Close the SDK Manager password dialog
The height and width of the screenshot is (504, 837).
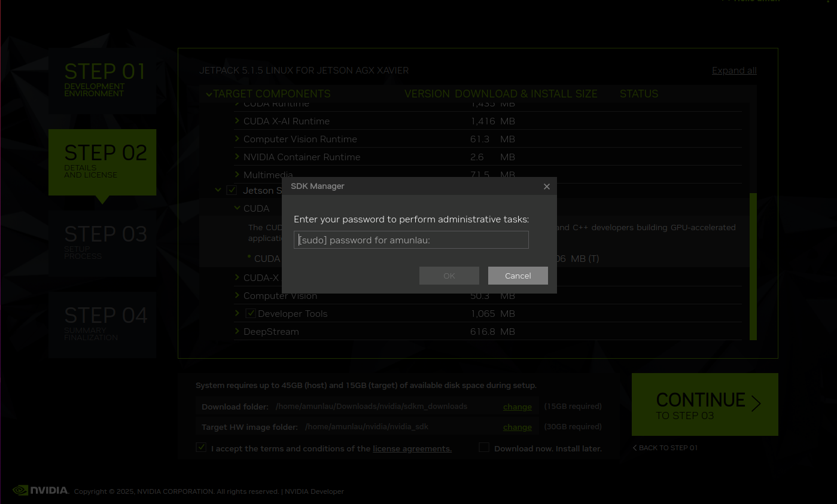(546, 187)
